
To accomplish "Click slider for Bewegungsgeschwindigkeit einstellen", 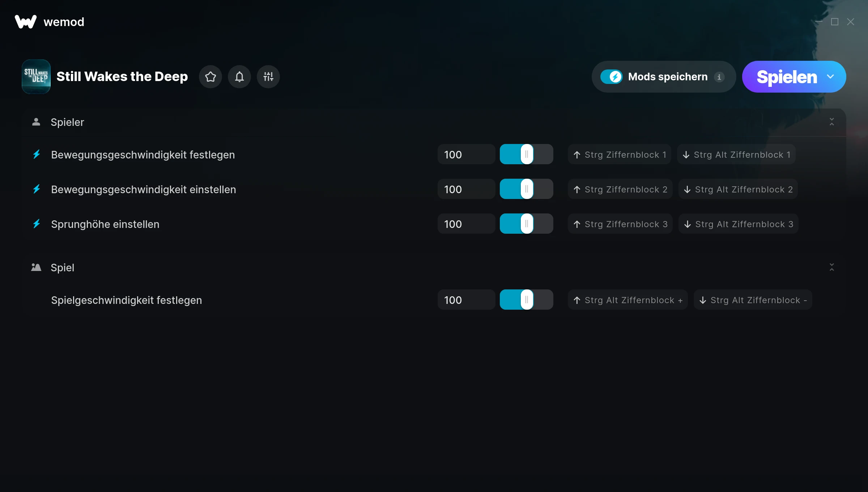I will (x=527, y=189).
